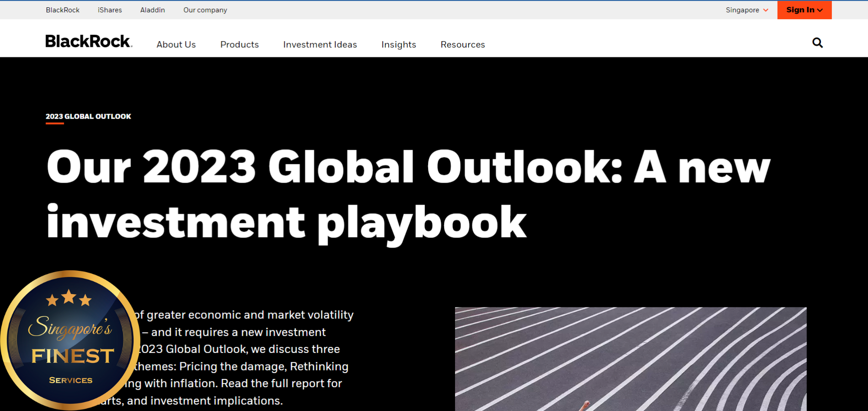Select the Products menu item
The height and width of the screenshot is (411, 868).
click(239, 45)
